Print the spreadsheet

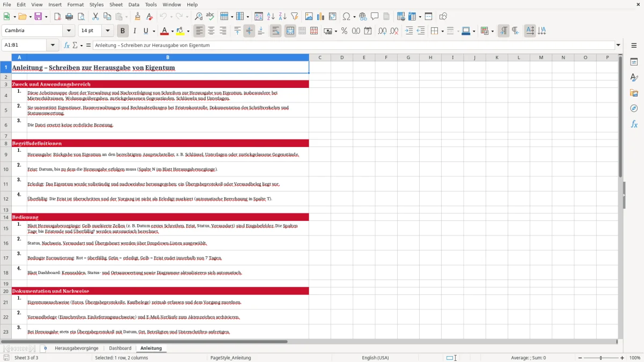pos(69,17)
